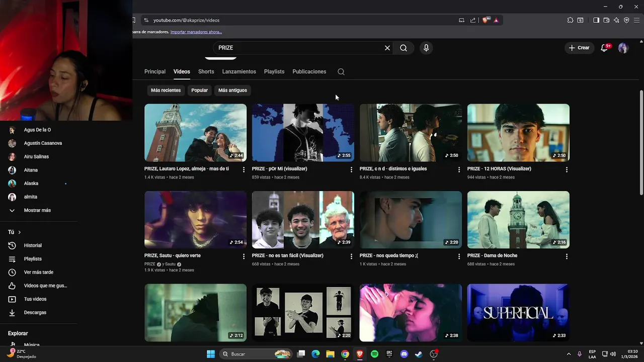Open 'PRIZE - Dama de Noche' title link
Screen dimensions: 644x362
[492, 255]
